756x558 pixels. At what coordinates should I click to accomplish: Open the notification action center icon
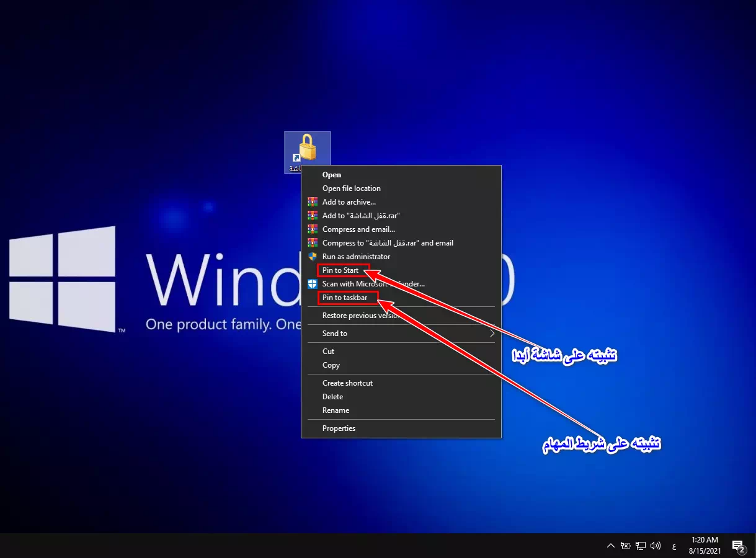coord(738,546)
